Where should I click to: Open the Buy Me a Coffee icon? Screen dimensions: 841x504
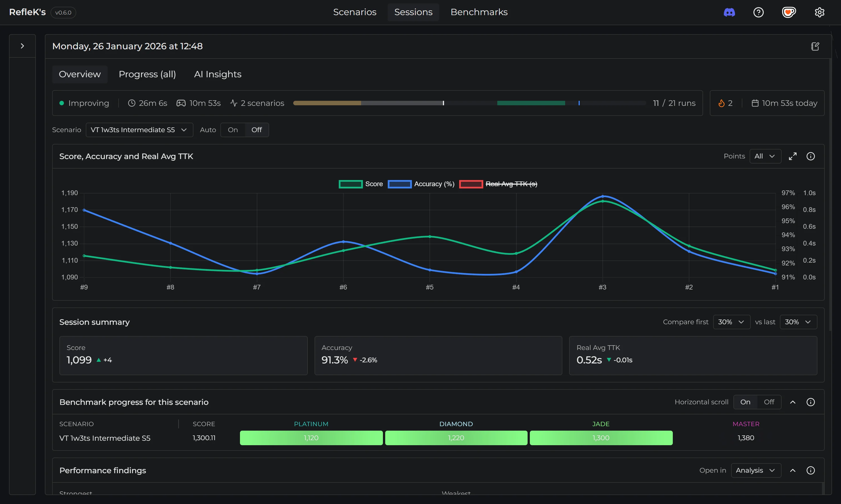[789, 12]
